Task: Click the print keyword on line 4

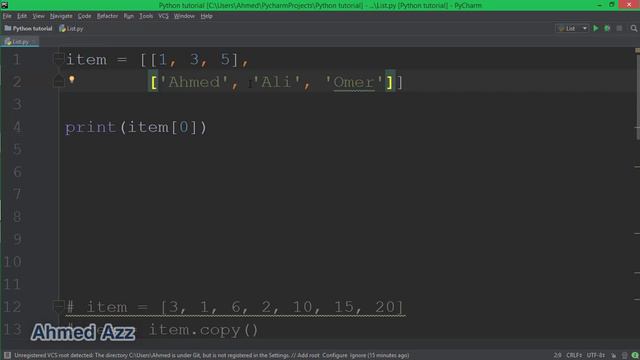Action: [x=91, y=127]
